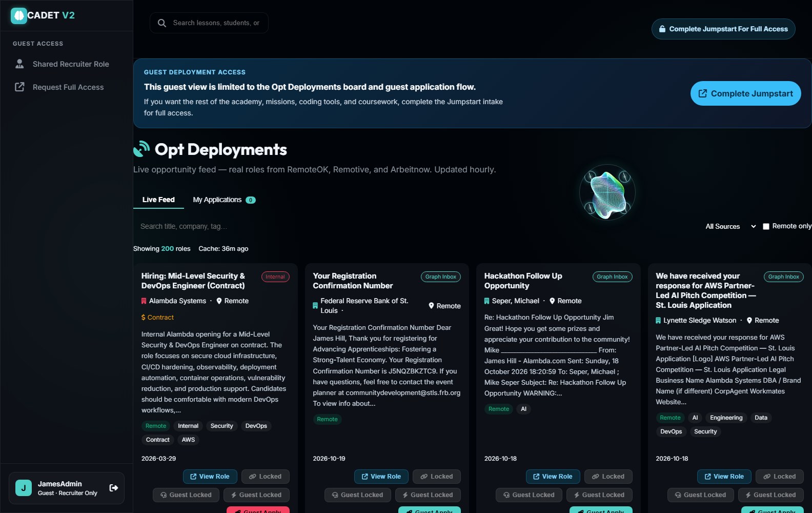Click the DevOps tag on Alambda Systems card
Image resolution: width=812 pixels, height=513 pixels.
(256, 426)
